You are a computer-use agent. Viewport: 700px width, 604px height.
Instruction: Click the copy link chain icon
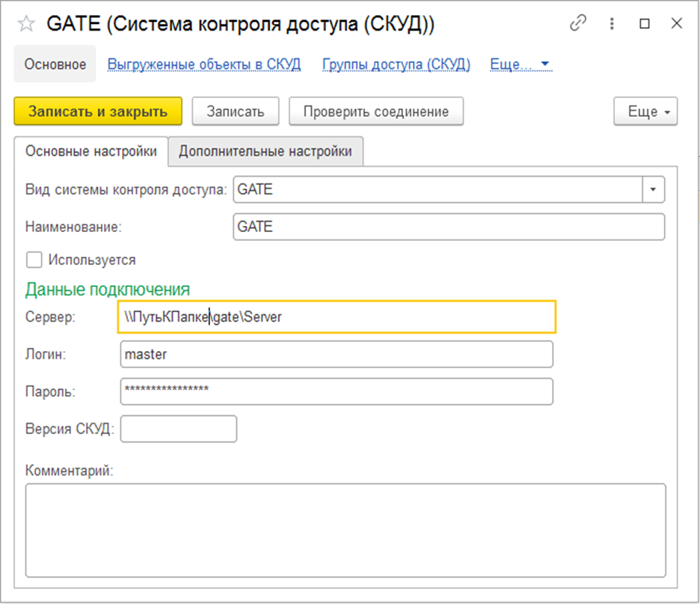[578, 23]
